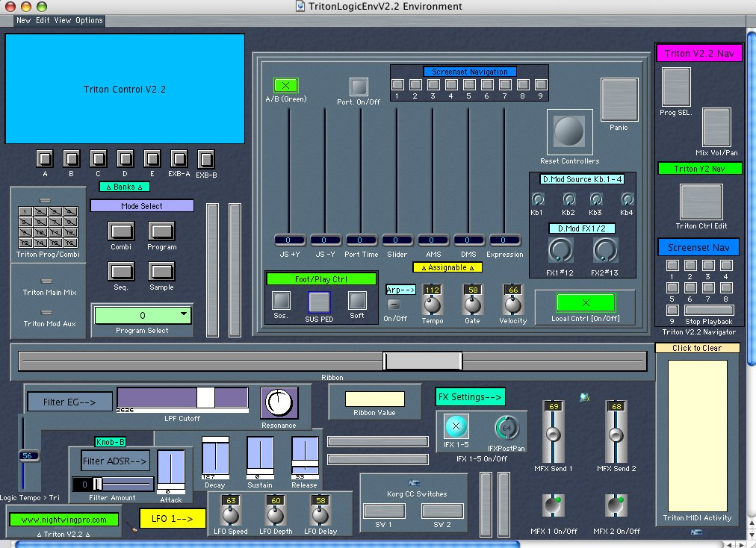Click the Ribbon Value field
Viewport: 756px width, 548px height.
click(x=374, y=399)
